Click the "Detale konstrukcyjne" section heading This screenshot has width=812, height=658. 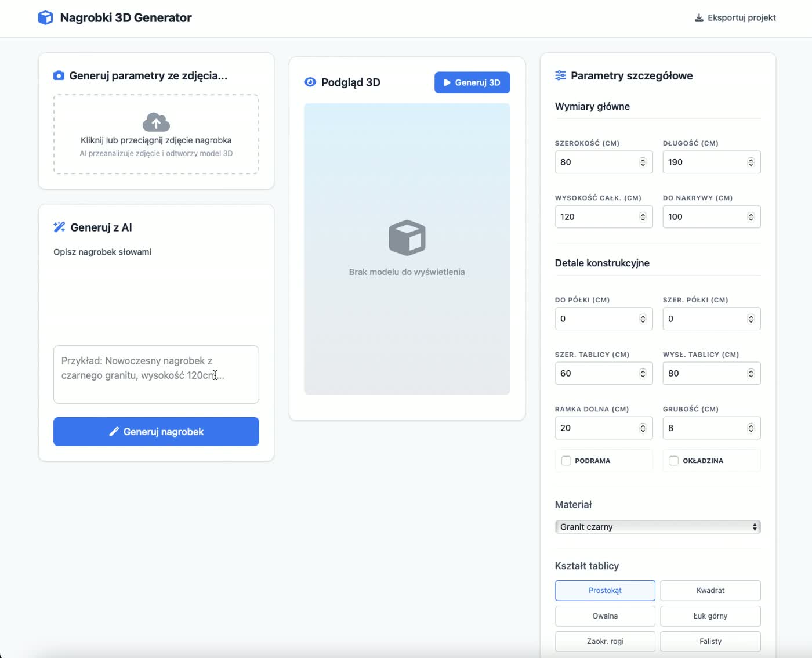coord(602,263)
